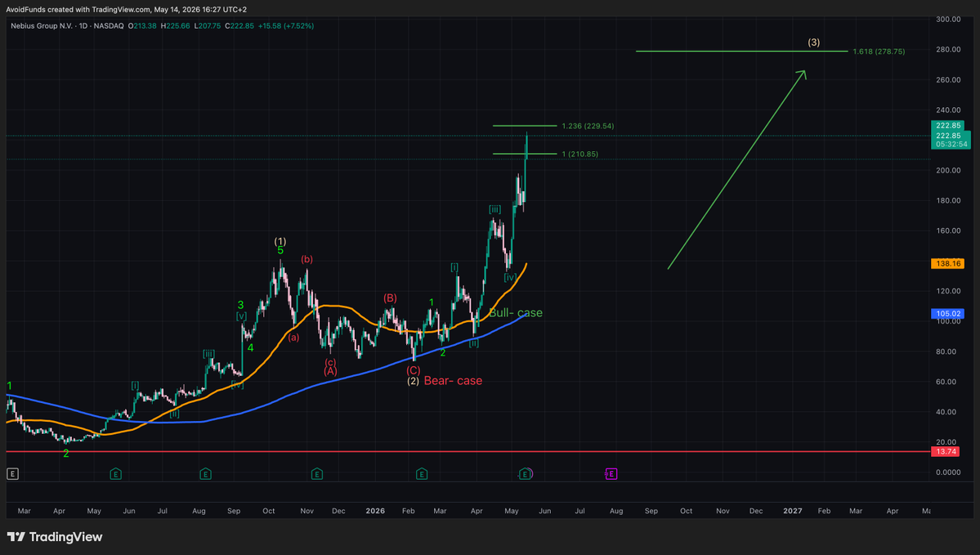Viewport: 980px width, 555px height.
Task: Click the 180.00 price axis label
Action: [948, 200]
